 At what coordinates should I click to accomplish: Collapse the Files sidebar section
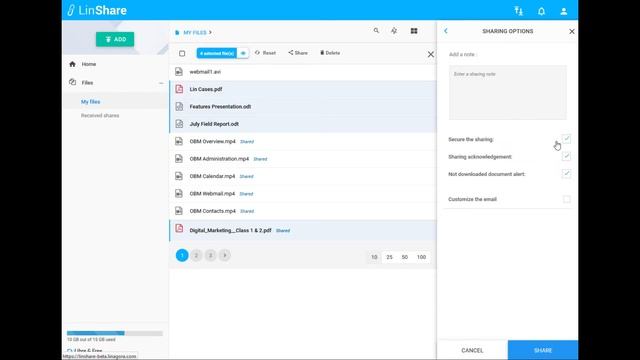pos(161,83)
